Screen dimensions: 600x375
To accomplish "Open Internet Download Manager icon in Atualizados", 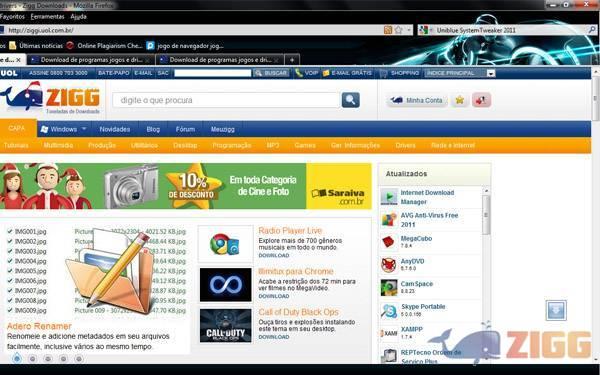I will point(389,197).
